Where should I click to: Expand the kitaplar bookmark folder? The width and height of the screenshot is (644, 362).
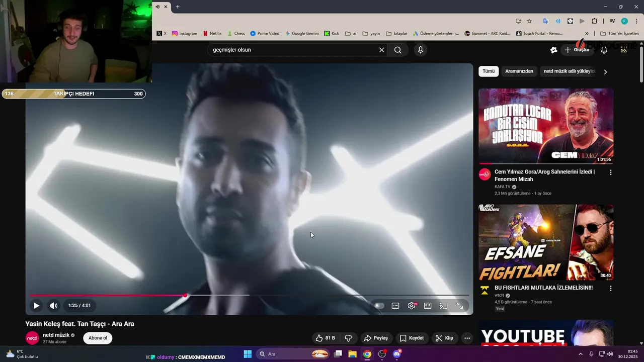coord(396,33)
